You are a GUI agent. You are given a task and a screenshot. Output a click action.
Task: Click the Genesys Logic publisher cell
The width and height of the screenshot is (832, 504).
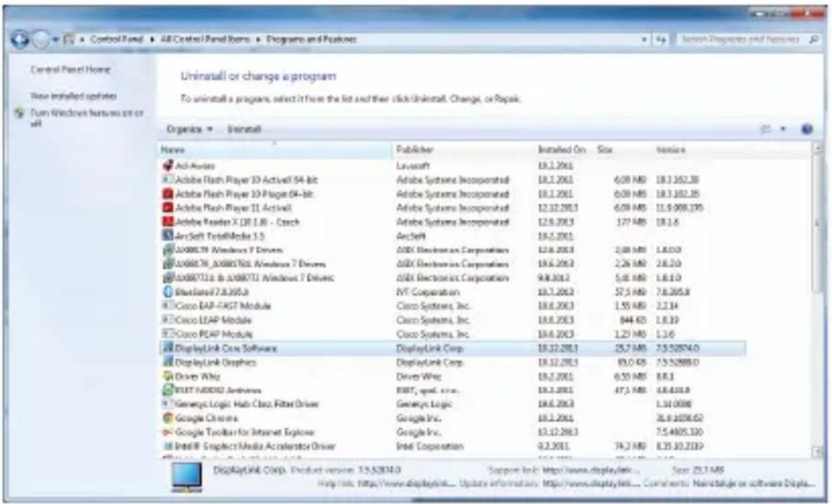(424, 404)
